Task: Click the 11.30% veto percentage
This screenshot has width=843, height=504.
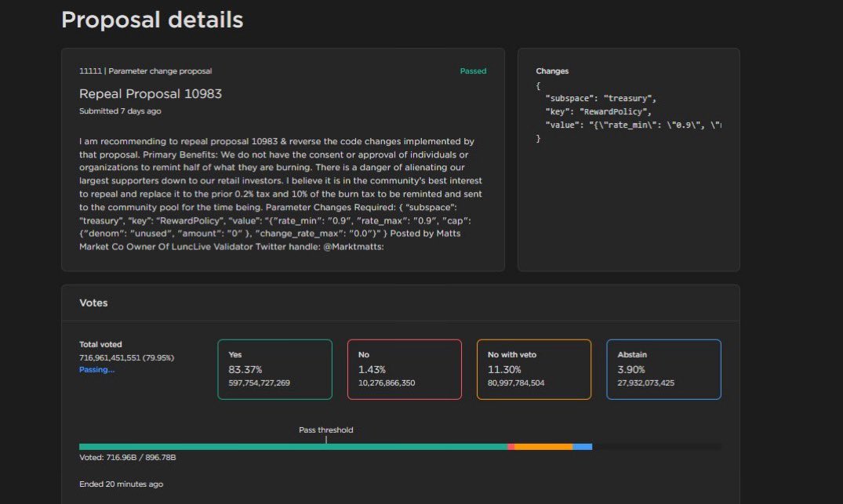Action: (x=504, y=370)
